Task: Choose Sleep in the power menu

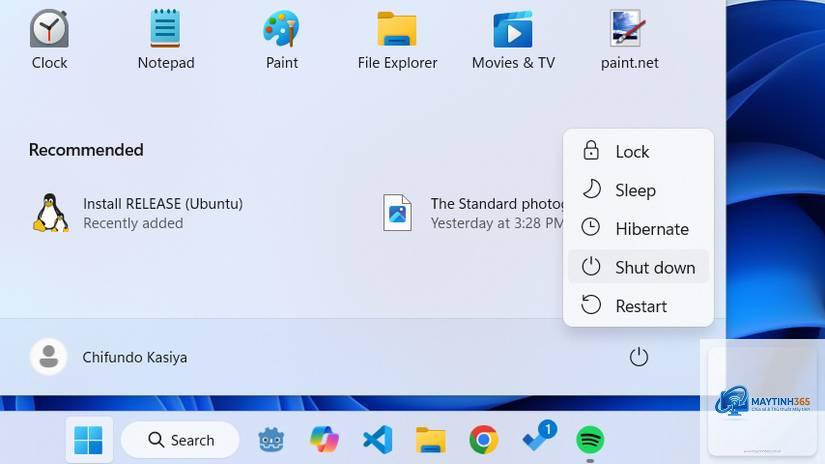Action: (x=638, y=190)
